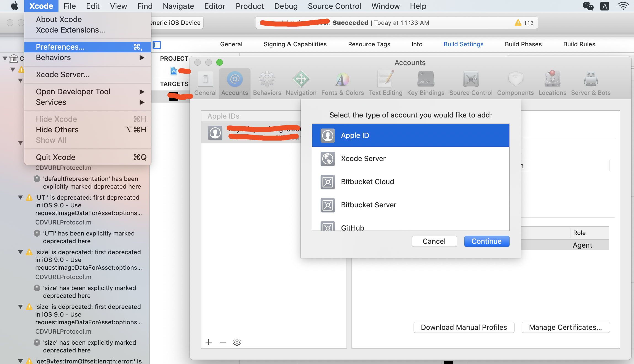The image size is (634, 364).
Task: Open the Behaviors preferences gear icon
Action: 267,79
